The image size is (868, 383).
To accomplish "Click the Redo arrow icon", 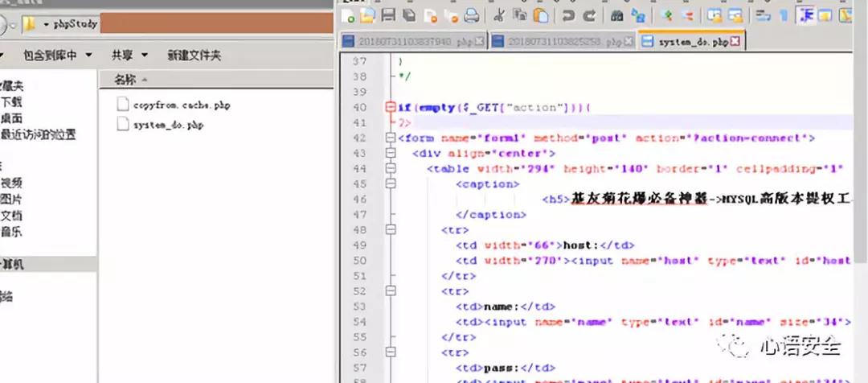I will tap(589, 15).
